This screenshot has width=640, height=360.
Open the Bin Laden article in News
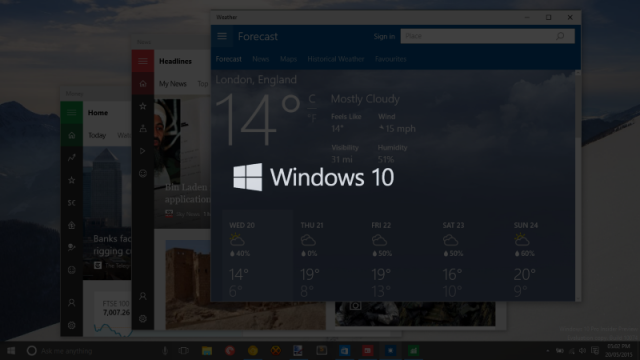[x=182, y=163]
